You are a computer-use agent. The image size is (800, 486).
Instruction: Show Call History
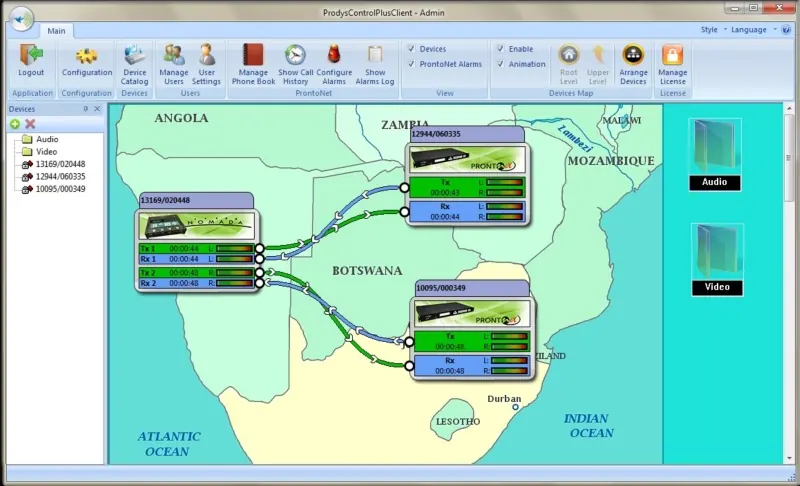click(295, 64)
